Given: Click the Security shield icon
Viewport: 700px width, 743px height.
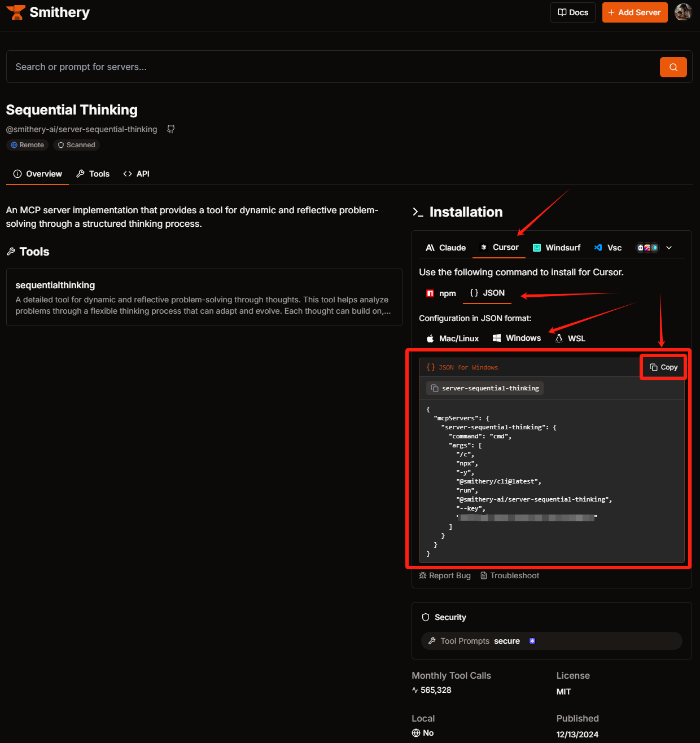Looking at the screenshot, I should coord(426,617).
